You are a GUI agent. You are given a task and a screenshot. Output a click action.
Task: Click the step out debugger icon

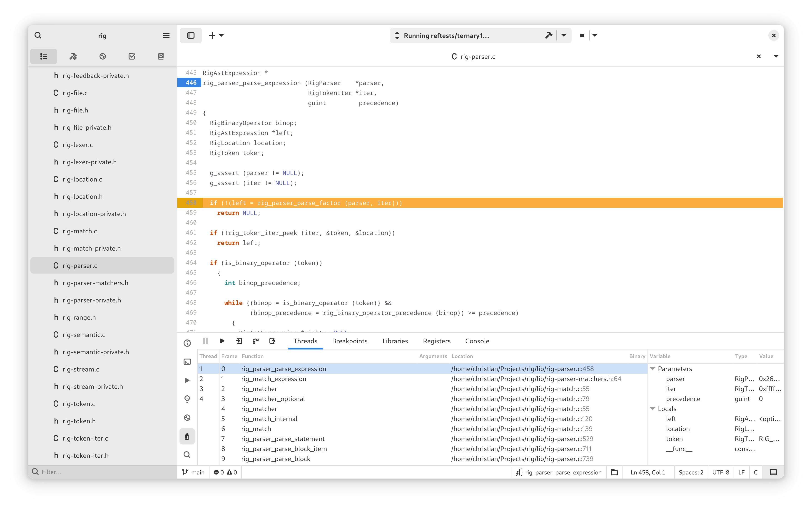[x=272, y=341]
